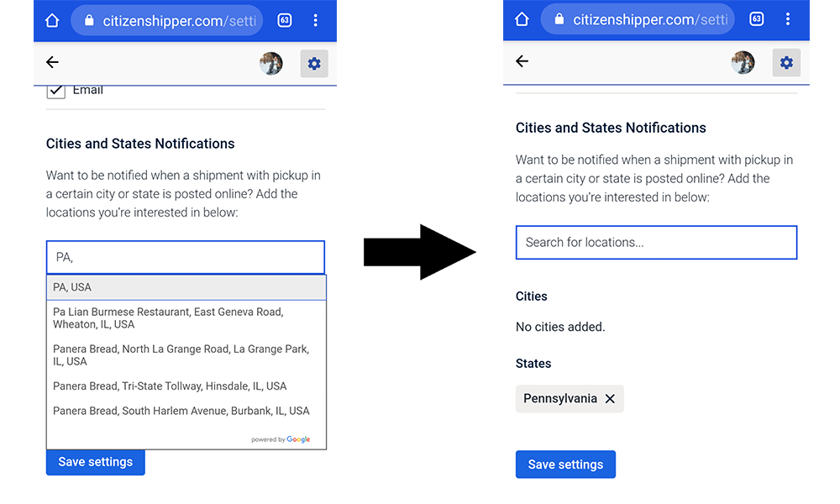Open three-dot browser menu on right screen
The width and height of the screenshot is (840, 504).
click(x=788, y=20)
